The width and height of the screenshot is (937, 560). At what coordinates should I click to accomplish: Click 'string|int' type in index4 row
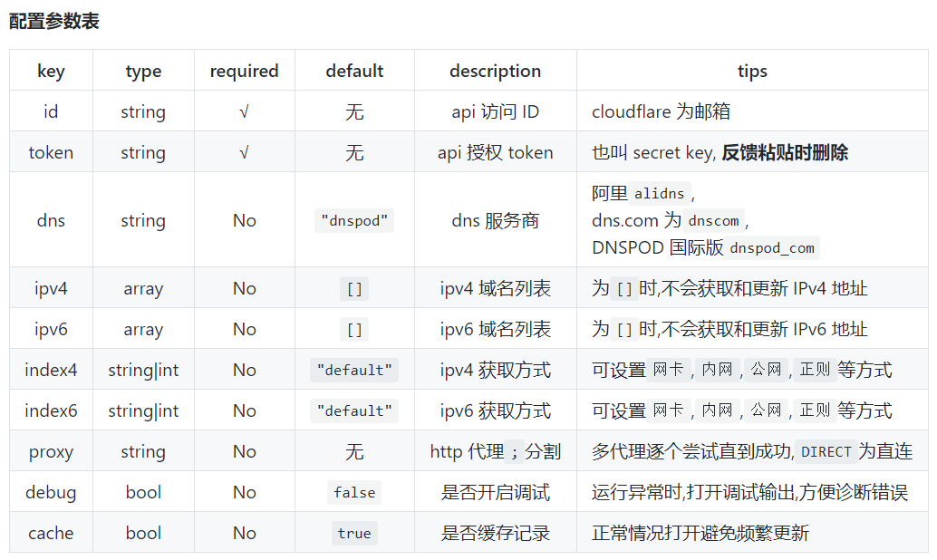(143, 371)
